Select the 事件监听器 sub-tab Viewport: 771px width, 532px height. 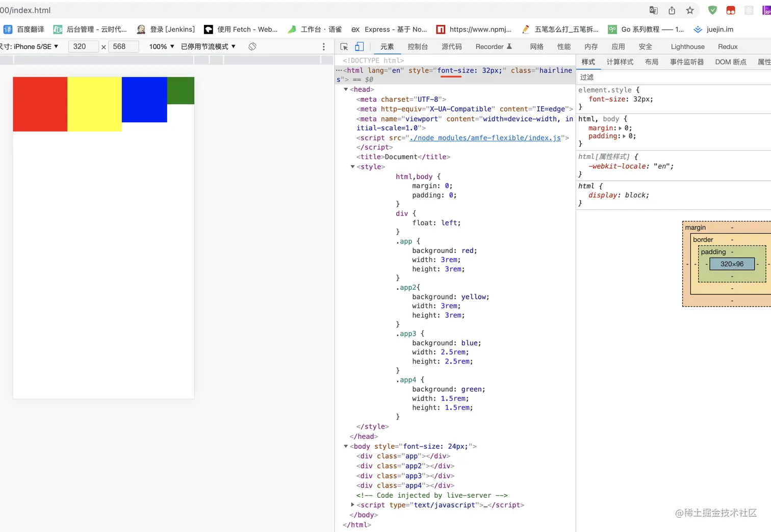(x=687, y=62)
